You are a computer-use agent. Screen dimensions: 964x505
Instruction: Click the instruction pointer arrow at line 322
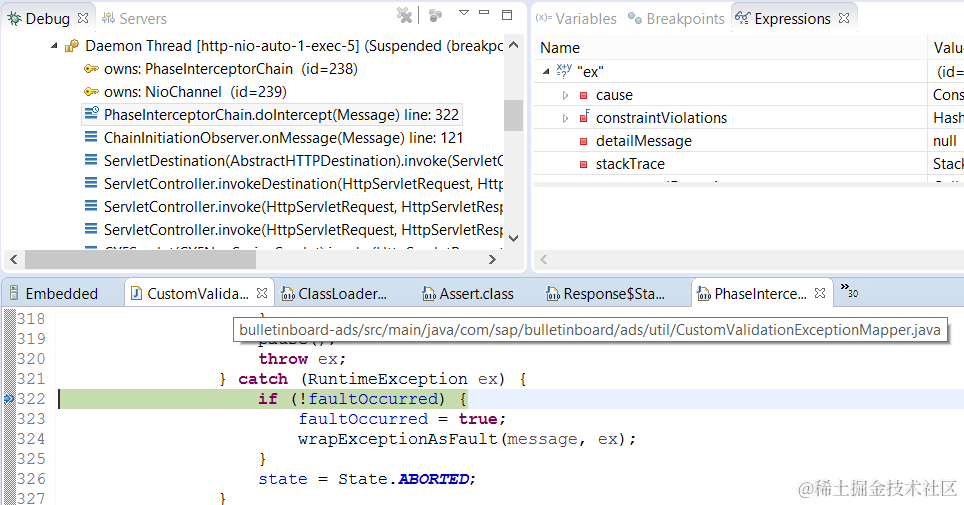9,399
